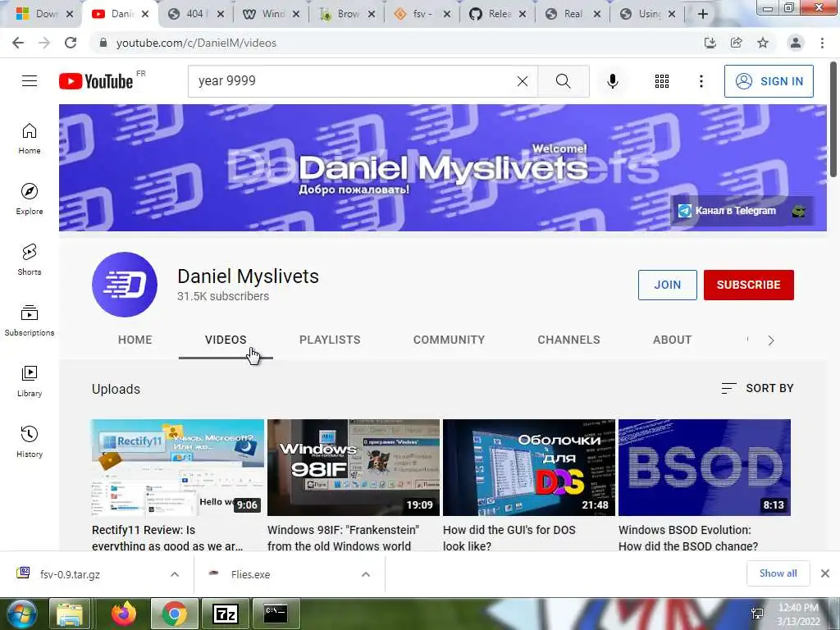
Task: Open the Chrome profile avatar
Action: [796, 43]
